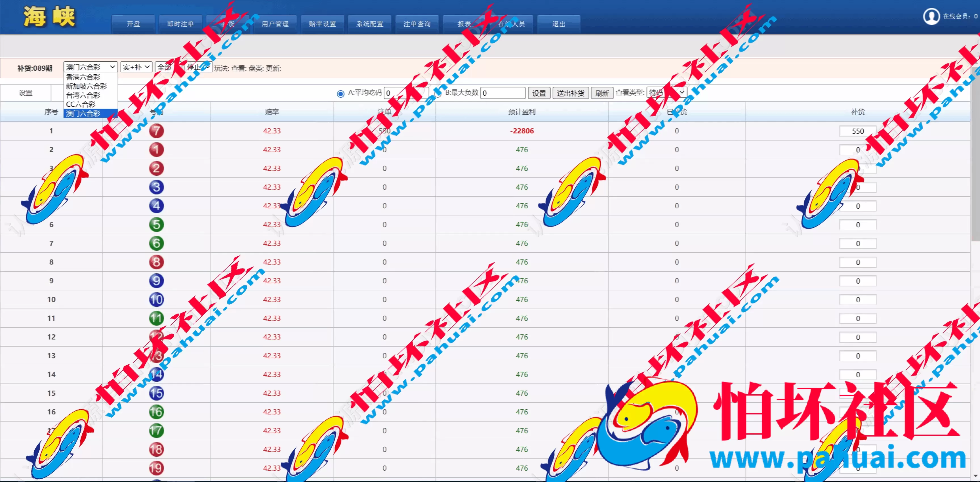Click the 序号 column header
Image resolution: width=980 pixels, height=482 pixels.
(51, 112)
